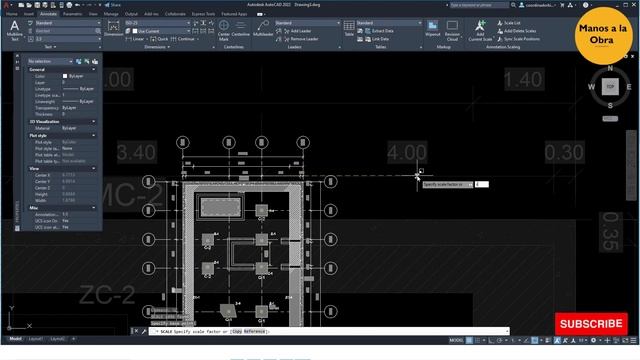The image size is (640, 360).
Task: Click the Undo arrow in quick access toolbar
Action: 77,5
